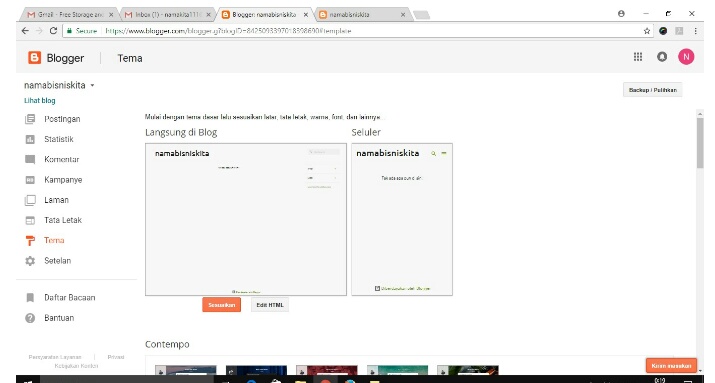Open Kebijakan Konten footer link
The image size is (715, 383).
click(x=76, y=366)
